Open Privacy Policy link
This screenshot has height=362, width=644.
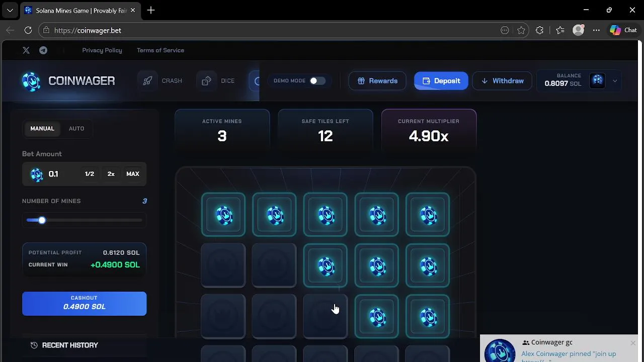coord(102,50)
